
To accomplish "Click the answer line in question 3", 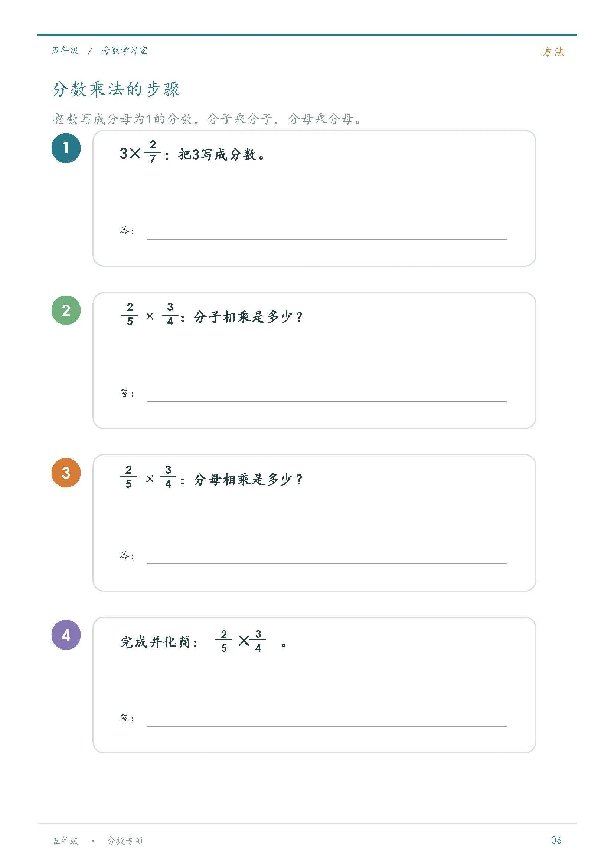I will (326, 563).
